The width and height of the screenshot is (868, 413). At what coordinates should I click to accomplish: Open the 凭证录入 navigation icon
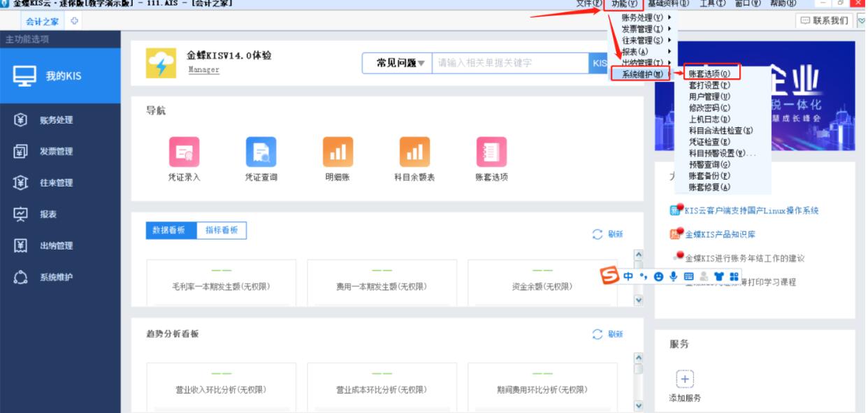184,152
